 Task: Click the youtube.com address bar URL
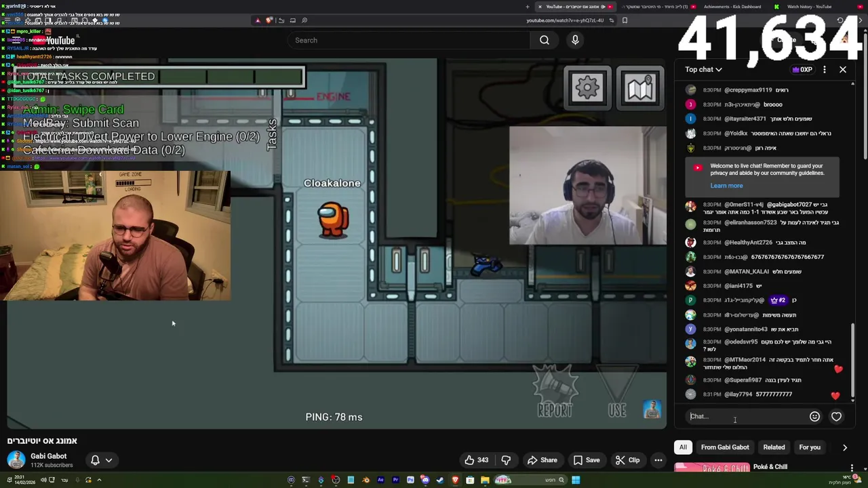click(x=565, y=20)
